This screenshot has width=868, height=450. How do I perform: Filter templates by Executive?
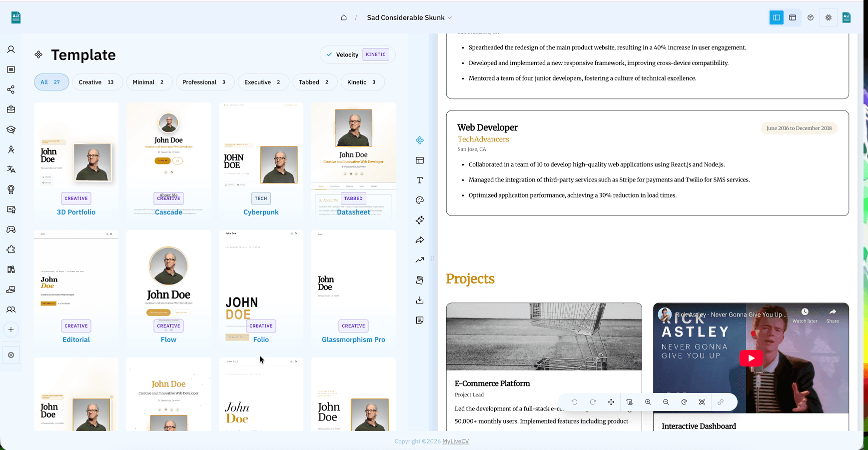(263, 82)
